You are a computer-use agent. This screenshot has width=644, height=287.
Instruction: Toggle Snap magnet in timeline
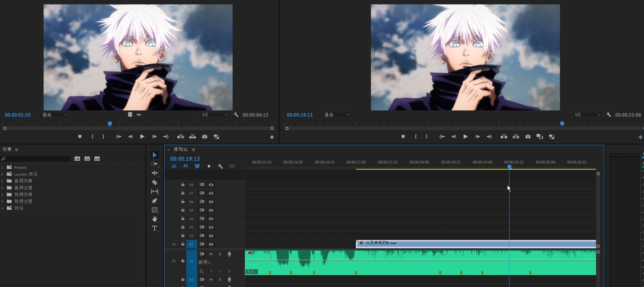click(x=186, y=166)
